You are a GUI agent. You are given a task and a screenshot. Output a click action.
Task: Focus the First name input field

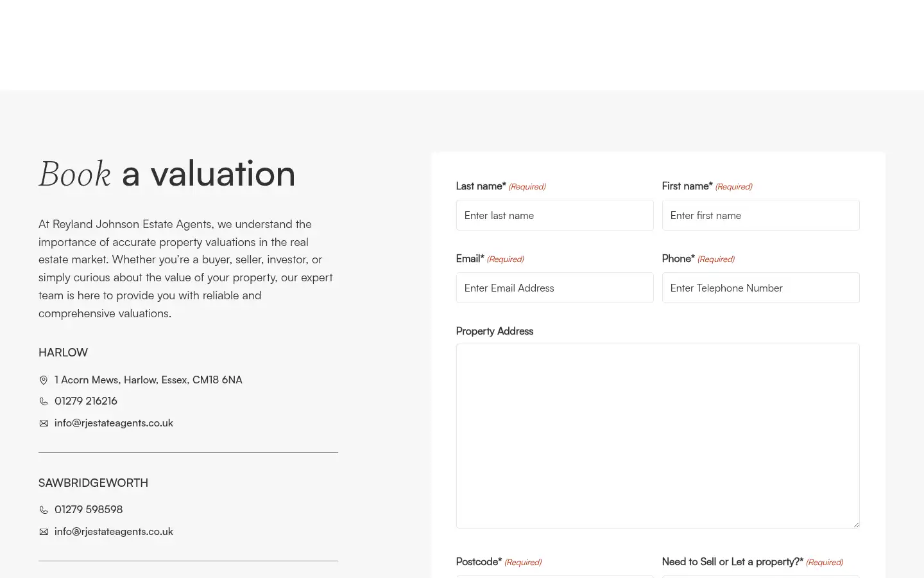(760, 215)
